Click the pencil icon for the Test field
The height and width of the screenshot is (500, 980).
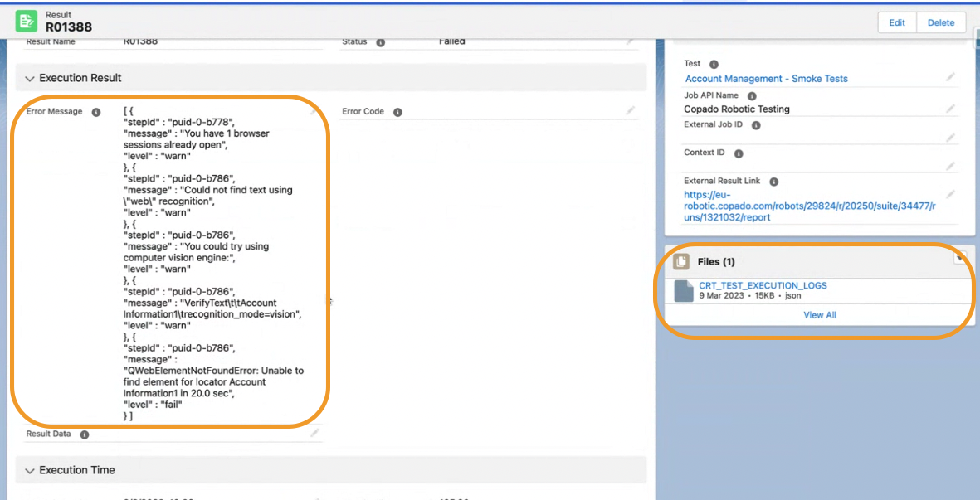pos(950,77)
